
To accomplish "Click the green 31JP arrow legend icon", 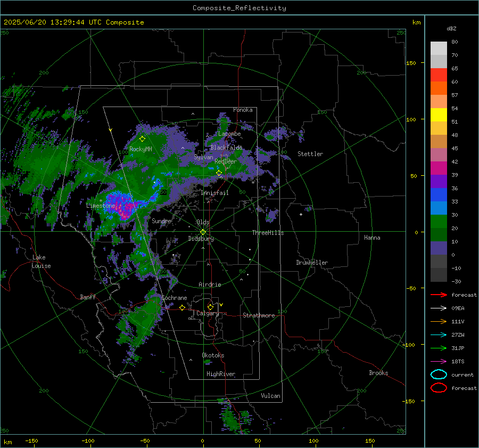I will 439,348.
